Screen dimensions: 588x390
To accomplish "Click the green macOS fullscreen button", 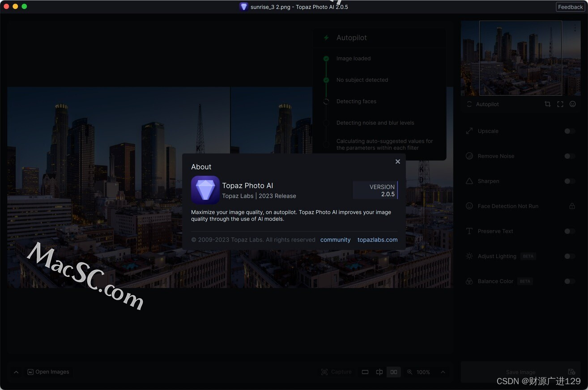I will (24, 6).
